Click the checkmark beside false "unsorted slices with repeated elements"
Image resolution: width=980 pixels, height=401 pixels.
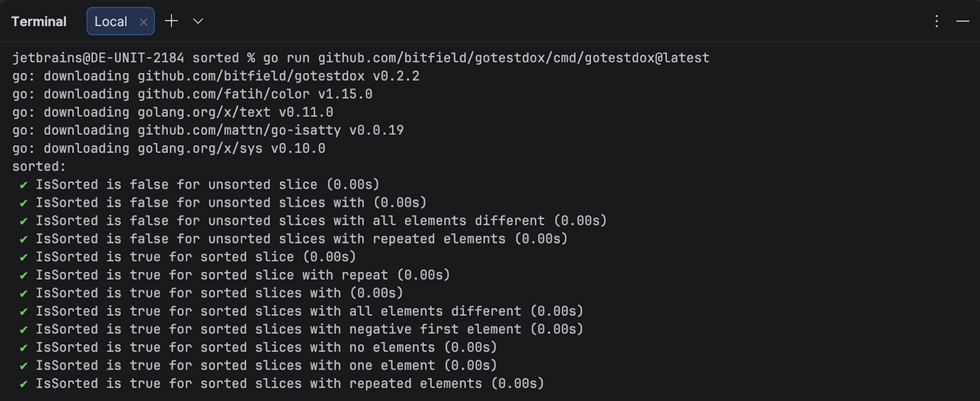pos(23,239)
